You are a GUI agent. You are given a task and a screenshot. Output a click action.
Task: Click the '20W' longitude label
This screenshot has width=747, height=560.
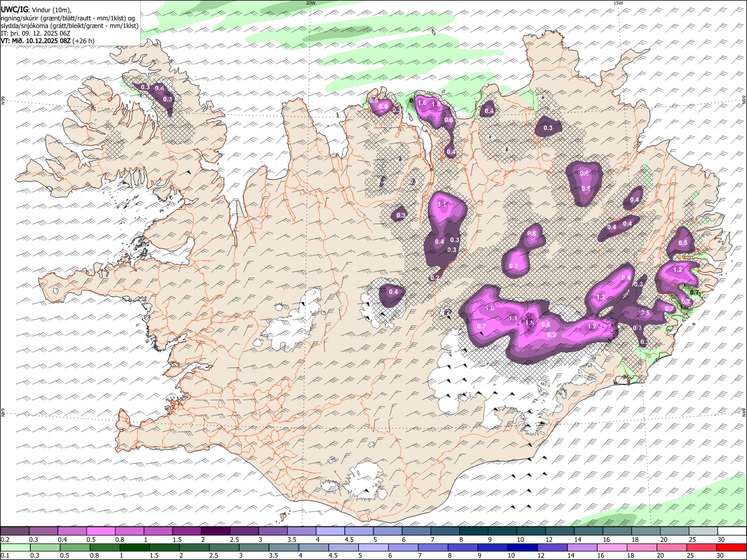[310, 3]
